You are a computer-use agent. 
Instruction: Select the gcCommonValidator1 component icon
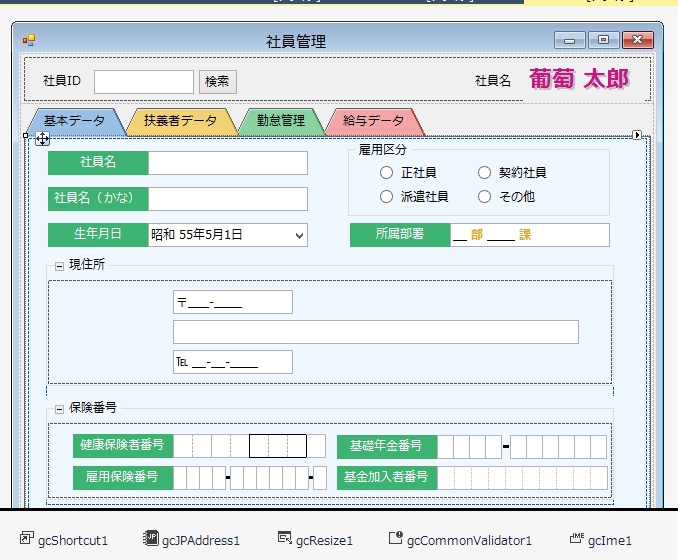[396, 538]
